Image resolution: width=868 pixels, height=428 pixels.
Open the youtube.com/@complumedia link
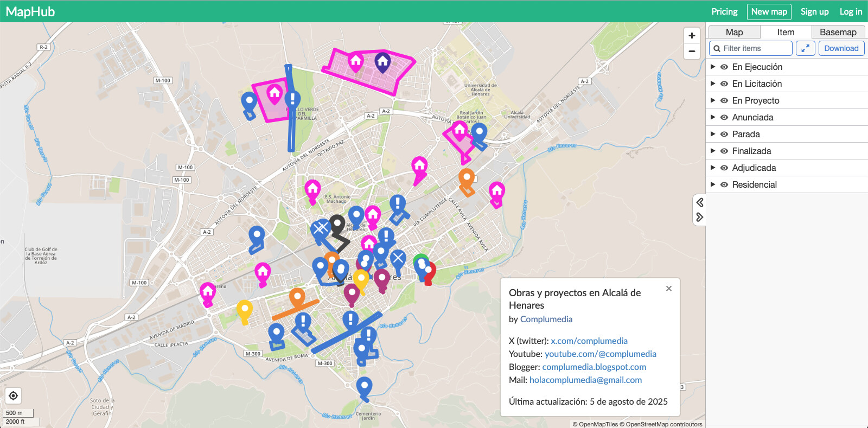tap(600, 354)
